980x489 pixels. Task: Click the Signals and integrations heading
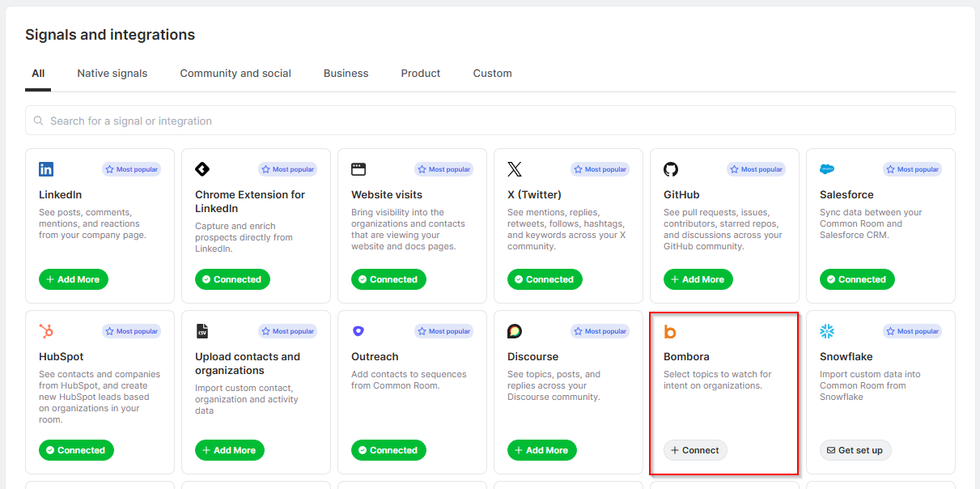click(x=110, y=35)
